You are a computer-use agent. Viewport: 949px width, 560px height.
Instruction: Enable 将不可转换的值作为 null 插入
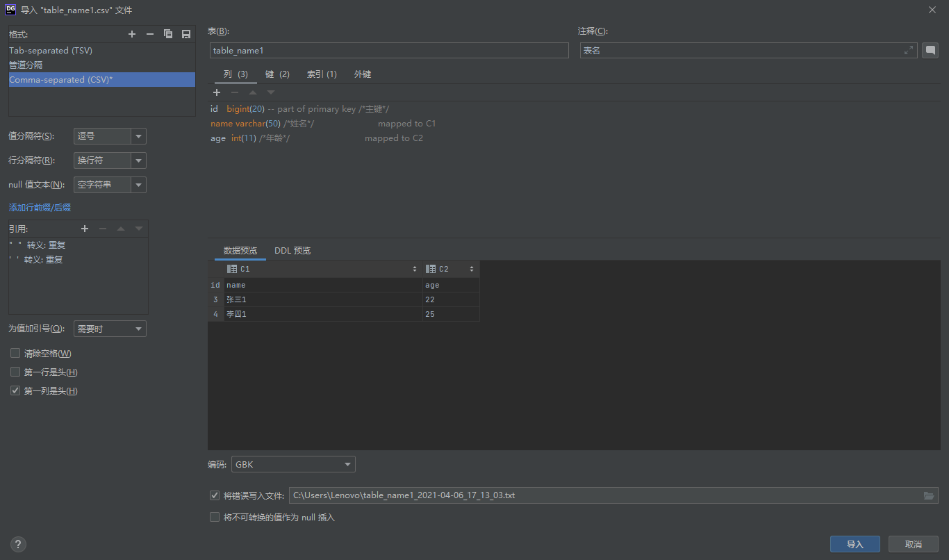(x=215, y=517)
